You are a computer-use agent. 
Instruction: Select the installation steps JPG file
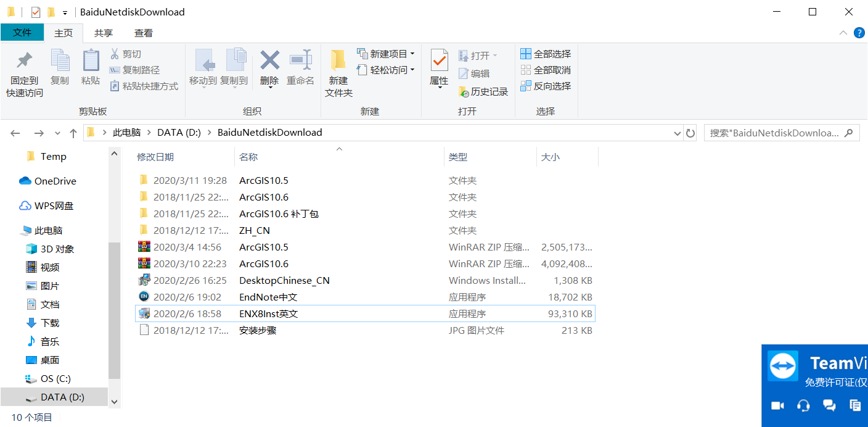pos(365,330)
